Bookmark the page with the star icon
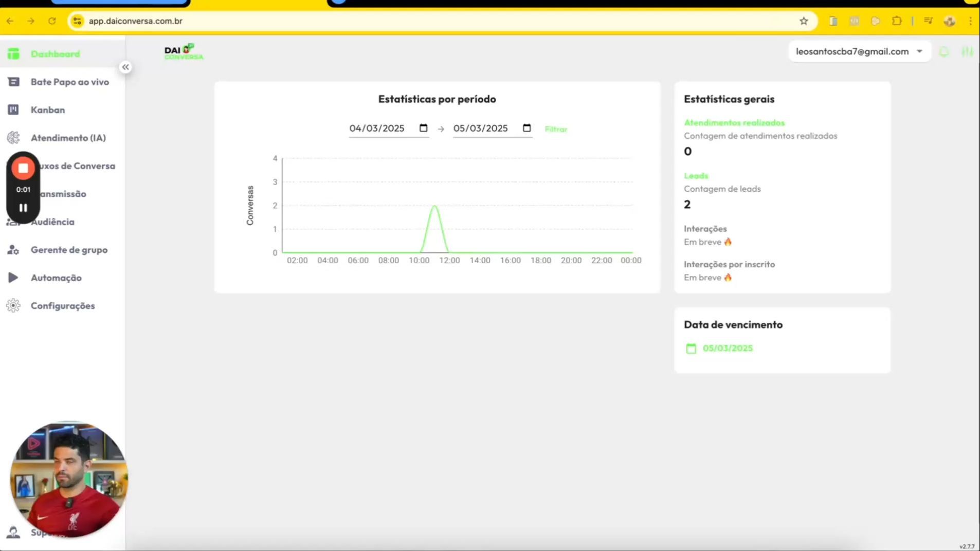980x551 pixels. (804, 21)
